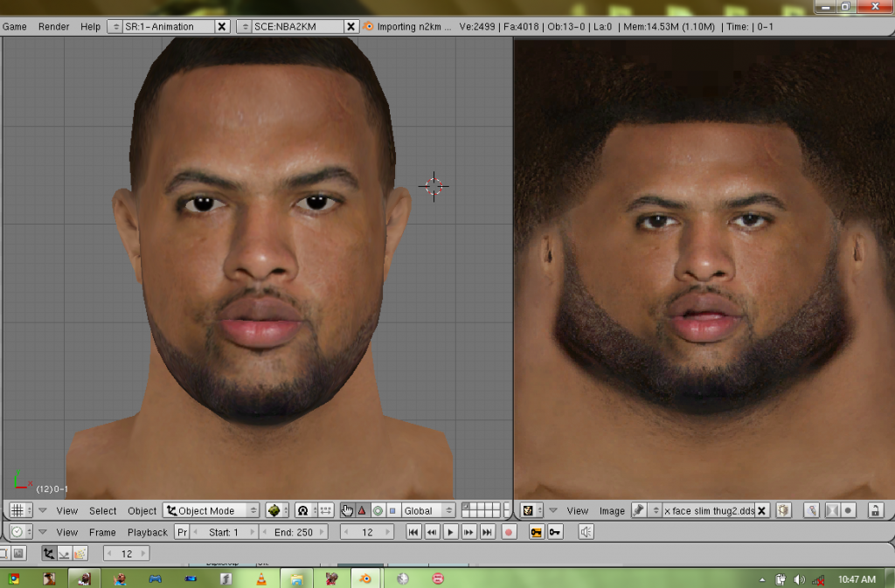
Task: Open the Playback menu
Action: coord(147,532)
